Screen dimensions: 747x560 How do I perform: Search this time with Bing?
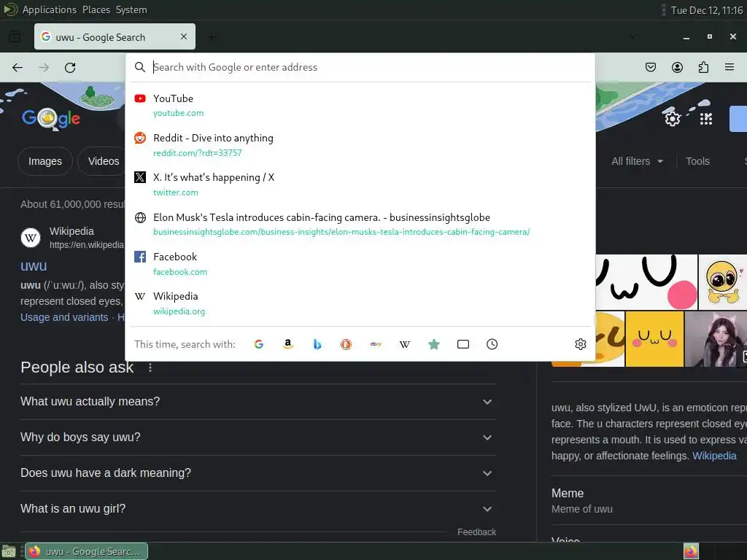(317, 344)
